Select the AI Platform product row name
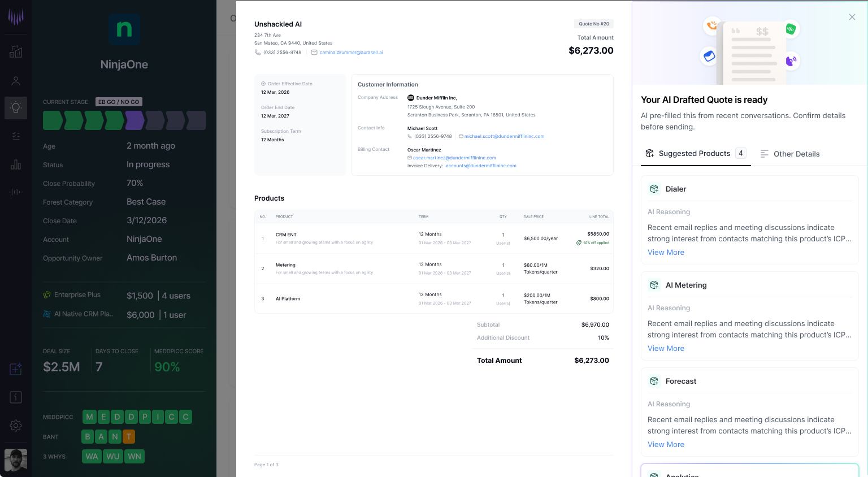 click(x=288, y=298)
